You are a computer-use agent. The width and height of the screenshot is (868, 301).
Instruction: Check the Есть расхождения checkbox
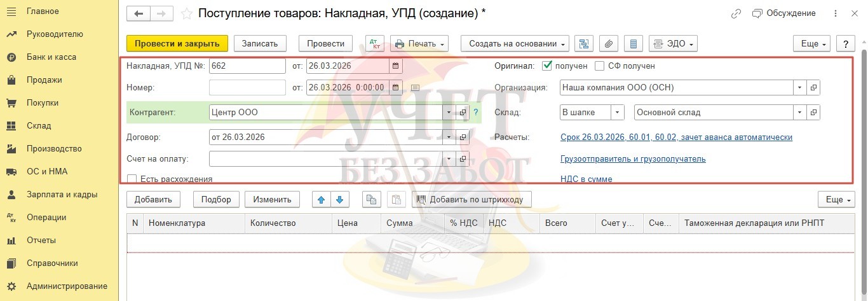pos(132,179)
